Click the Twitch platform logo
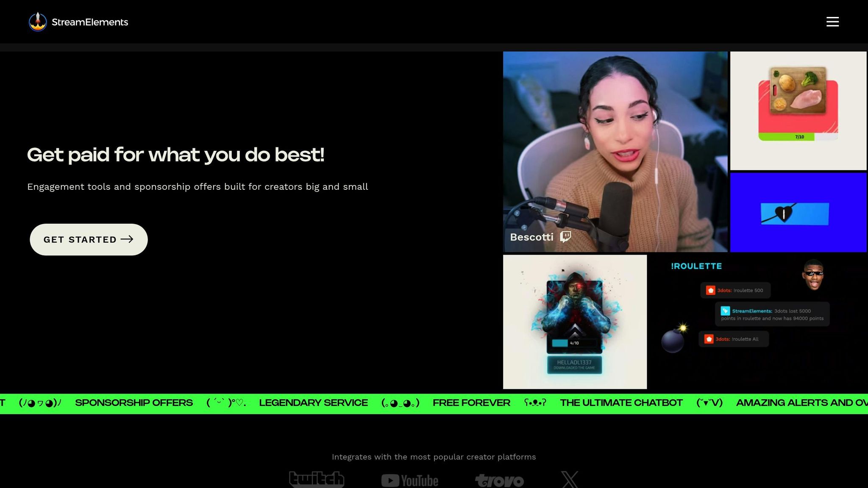 point(316,479)
